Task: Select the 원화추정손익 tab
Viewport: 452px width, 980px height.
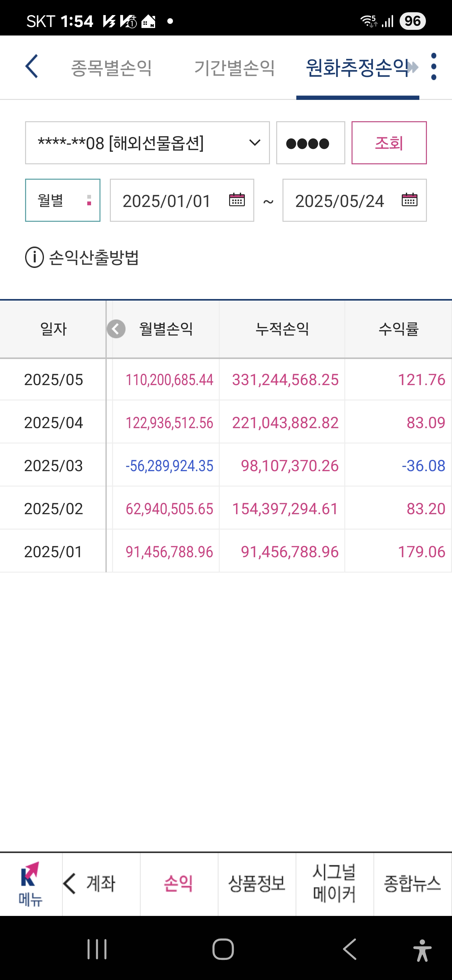Action: tap(357, 68)
